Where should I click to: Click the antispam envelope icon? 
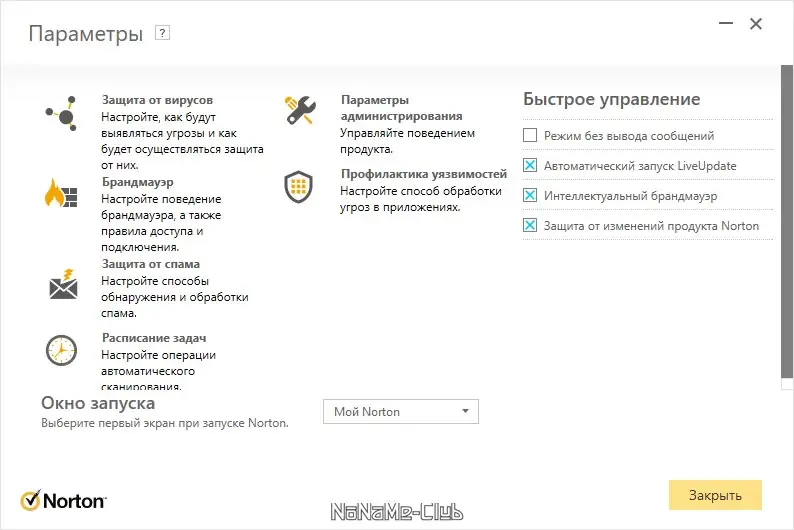(x=63, y=284)
